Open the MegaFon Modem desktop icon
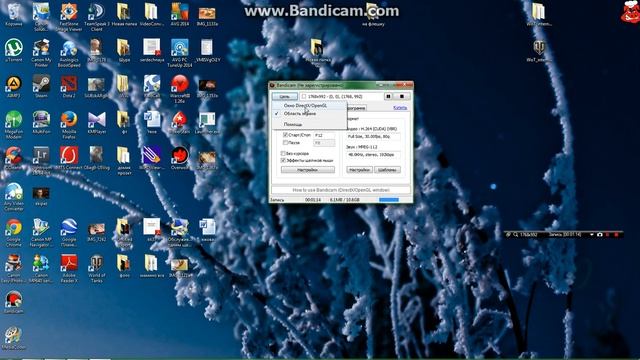 pos(13,125)
